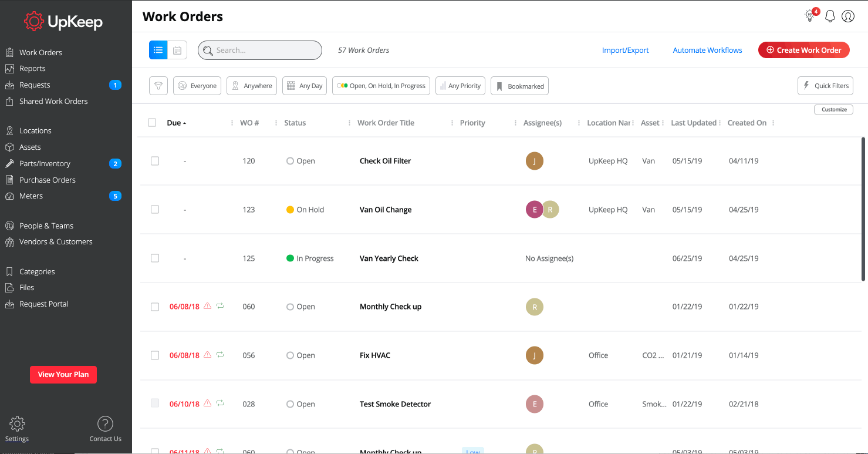Click the lightbulb tips icon
868x454 pixels.
[810, 16]
